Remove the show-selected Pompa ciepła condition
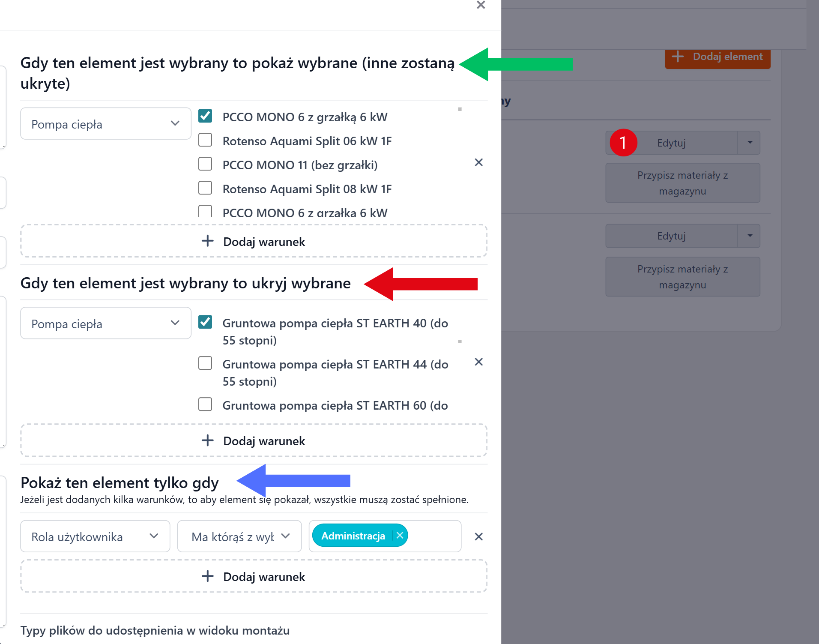Screen dimensions: 819x644 pos(478,162)
